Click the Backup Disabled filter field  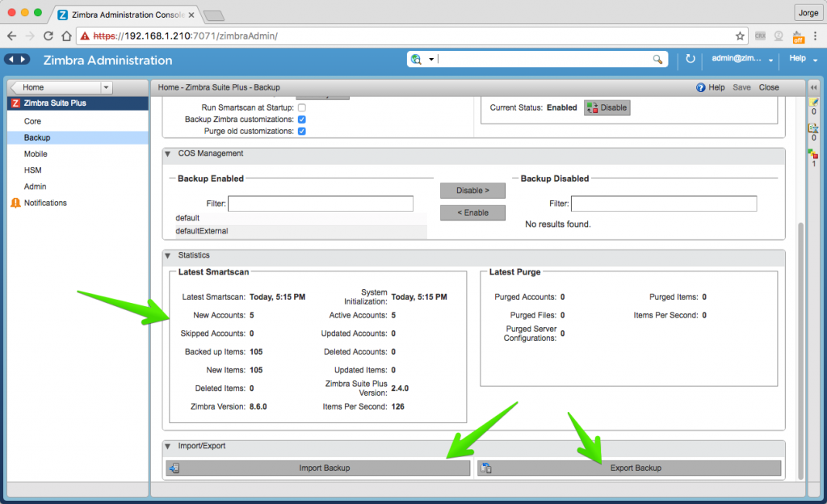(664, 204)
